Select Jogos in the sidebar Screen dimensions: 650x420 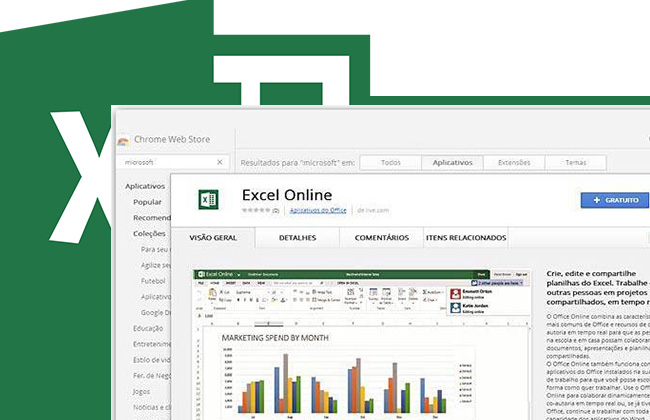pyautogui.click(x=141, y=392)
